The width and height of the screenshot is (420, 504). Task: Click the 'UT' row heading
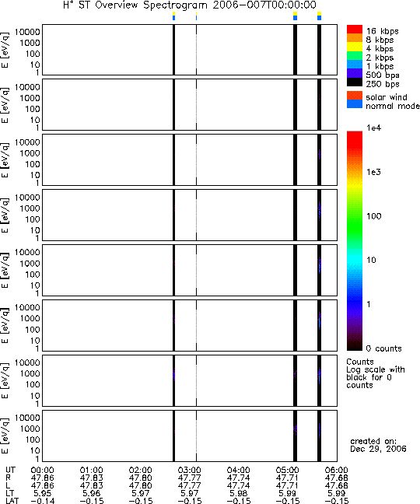coord(10,471)
